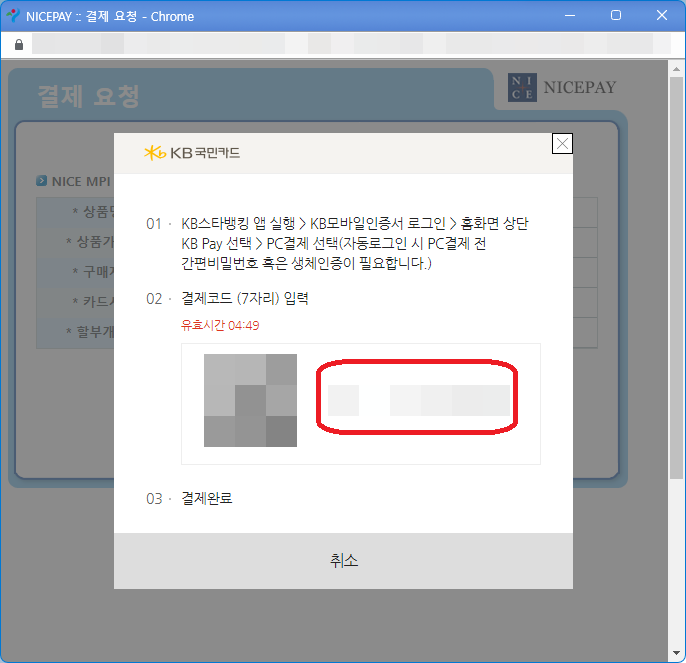Click the NICEPAY favicon in title bar
This screenshot has width=686, height=663.
pyautogui.click(x=13, y=16)
